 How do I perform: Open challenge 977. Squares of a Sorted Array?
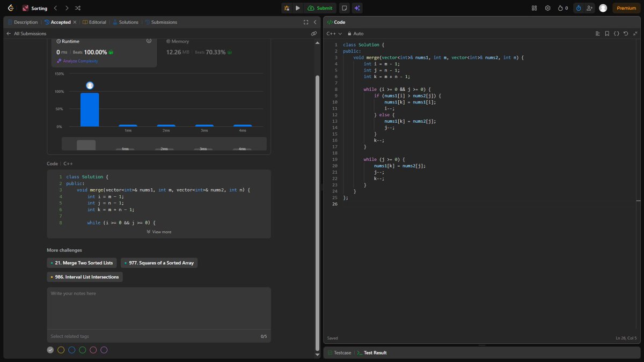click(159, 263)
